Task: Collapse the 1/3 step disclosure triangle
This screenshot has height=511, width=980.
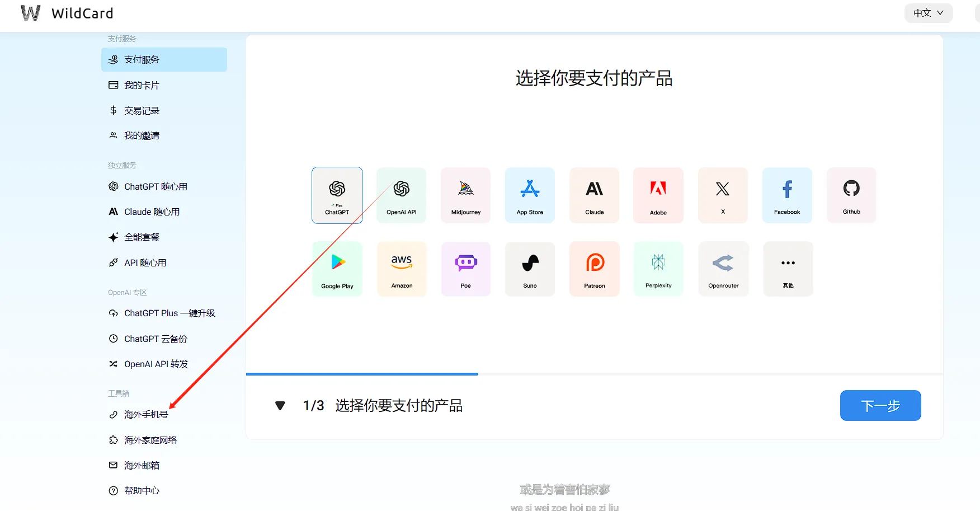Action: point(280,406)
